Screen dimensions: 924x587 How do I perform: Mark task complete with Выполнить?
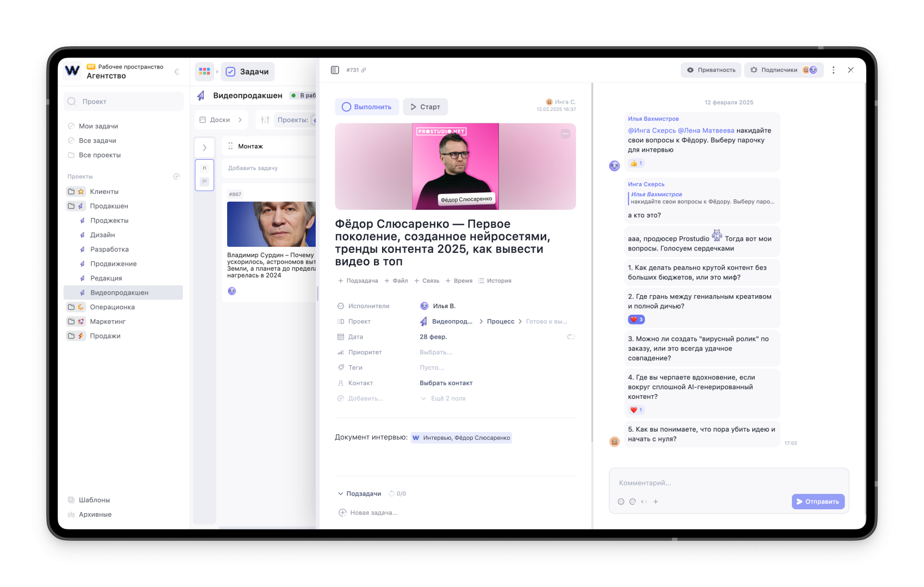[x=367, y=107]
